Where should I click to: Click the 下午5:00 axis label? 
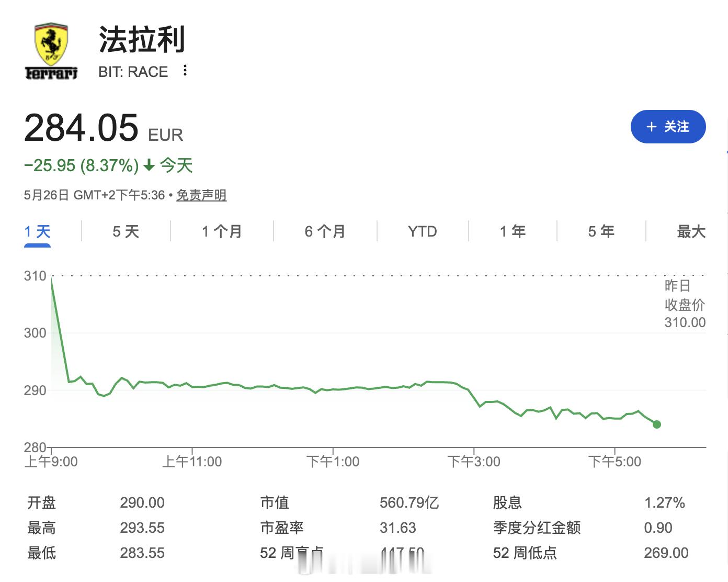point(615,462)
